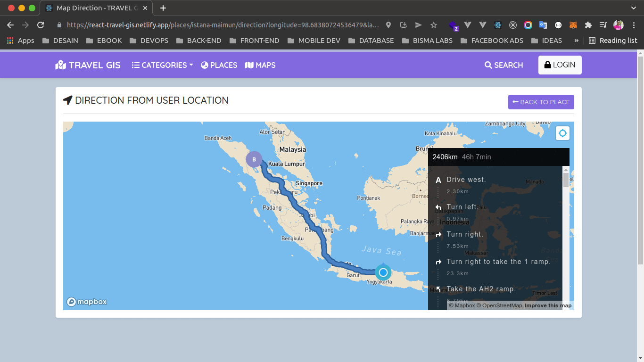Click the LOGIN button

pyautogui.click(x=560, y=65)
